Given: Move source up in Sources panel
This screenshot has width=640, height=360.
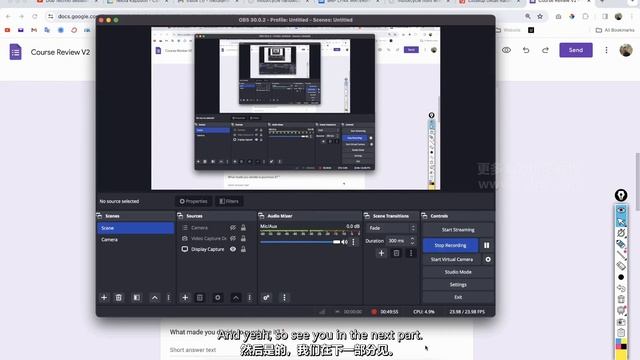Looking at the screenshot, I should click(236, 298).
